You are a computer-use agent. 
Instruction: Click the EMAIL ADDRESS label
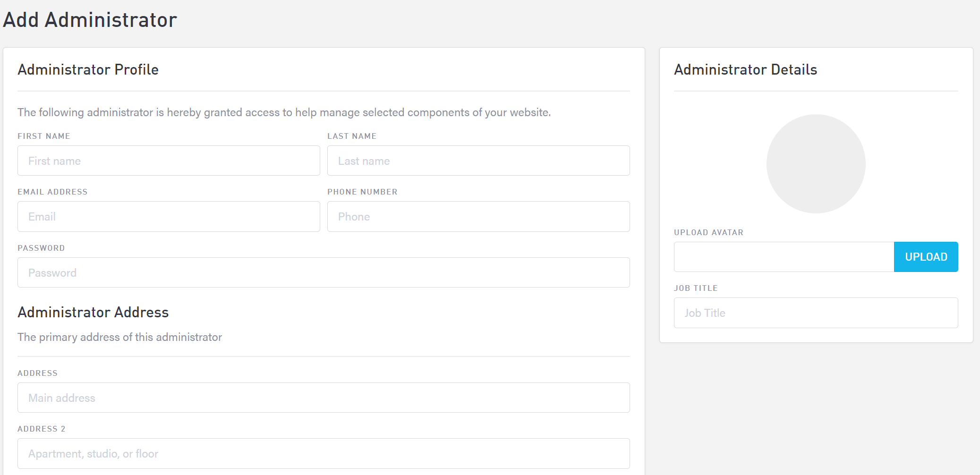[x=52, y=192]
